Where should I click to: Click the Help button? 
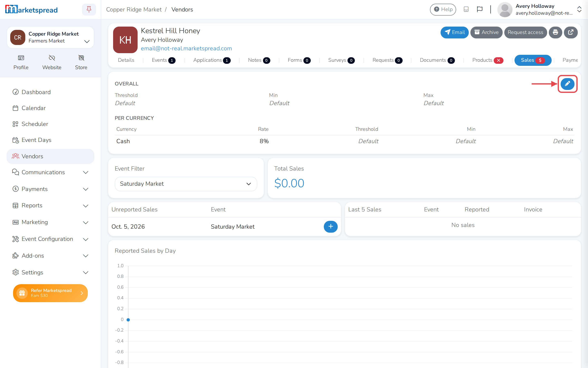(443, 9)
